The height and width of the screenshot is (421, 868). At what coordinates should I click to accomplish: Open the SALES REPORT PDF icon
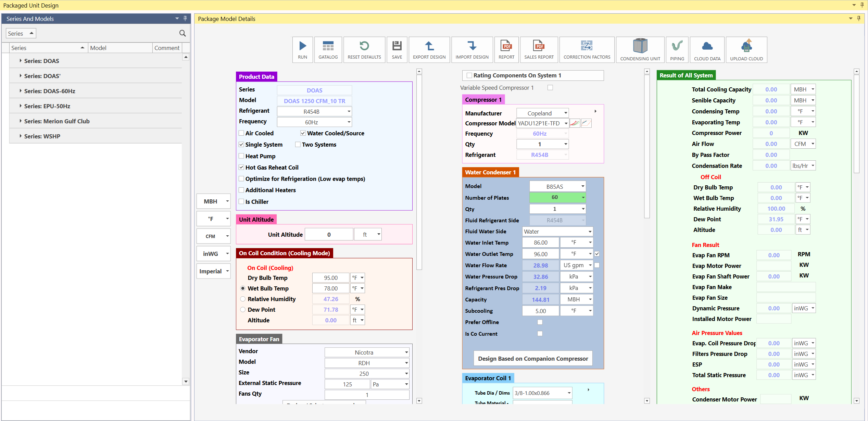click(x=539, y=50)
